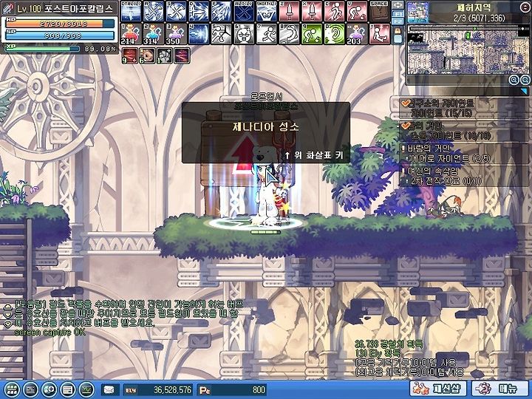Screen dimensions: 532x399
Task: Use the CTRL slot skill on the hotbar
Action: pos(131,11)
